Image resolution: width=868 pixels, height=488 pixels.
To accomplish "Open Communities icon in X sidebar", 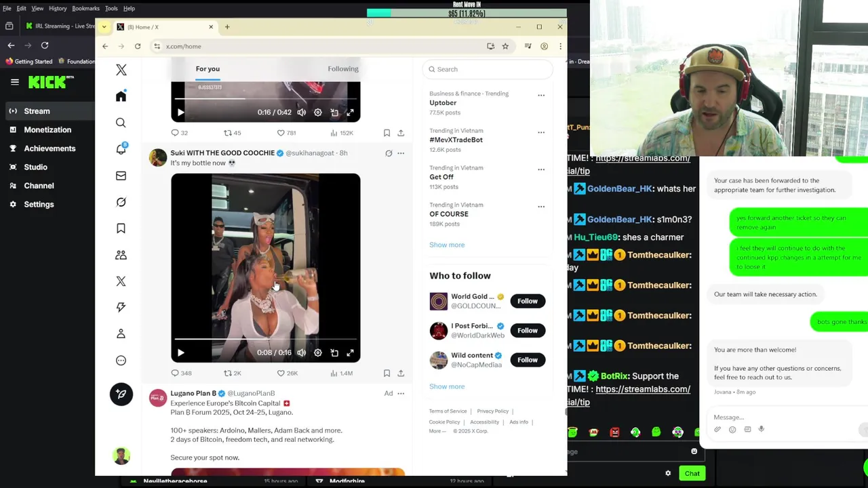I will [x=121, y=255].
